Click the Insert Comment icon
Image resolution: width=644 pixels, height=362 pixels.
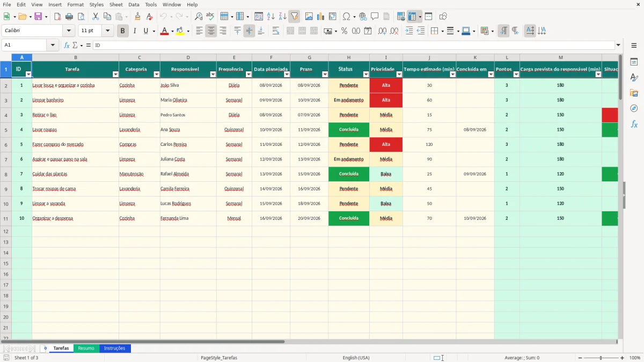(x=375, y=17)
